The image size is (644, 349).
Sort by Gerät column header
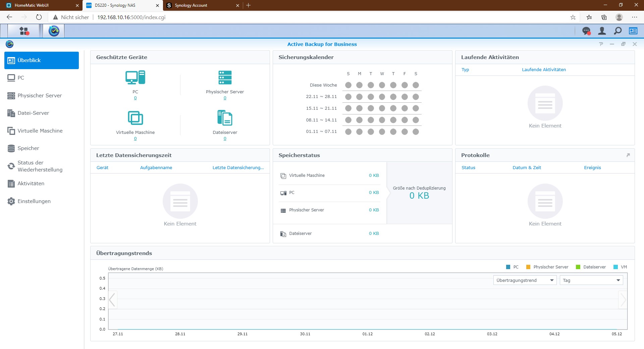tap(103, 168)
